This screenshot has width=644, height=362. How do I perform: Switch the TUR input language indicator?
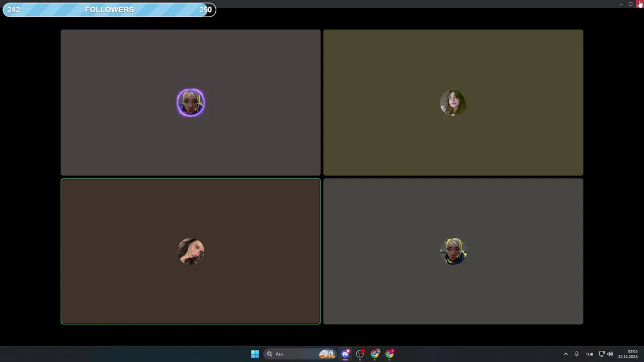589,354
